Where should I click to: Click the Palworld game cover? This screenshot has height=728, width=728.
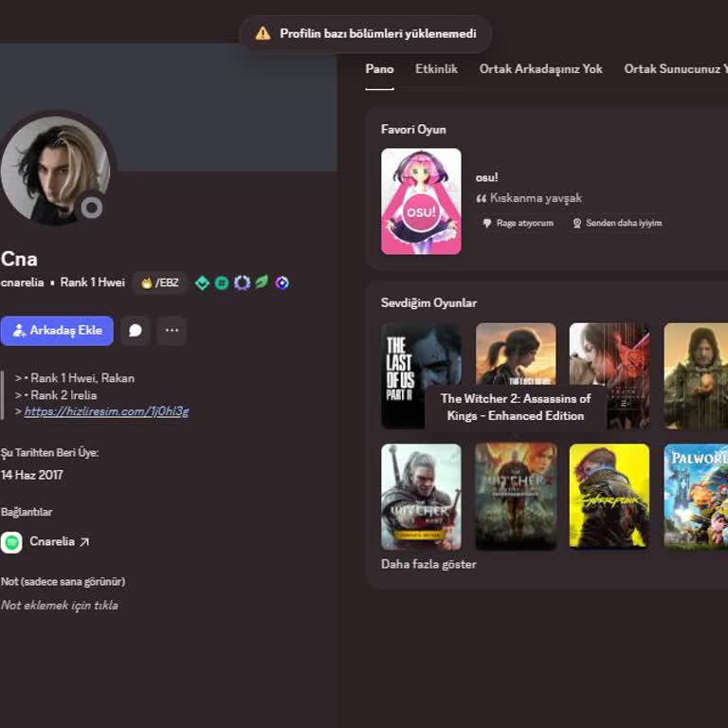(x=696, y=497)
